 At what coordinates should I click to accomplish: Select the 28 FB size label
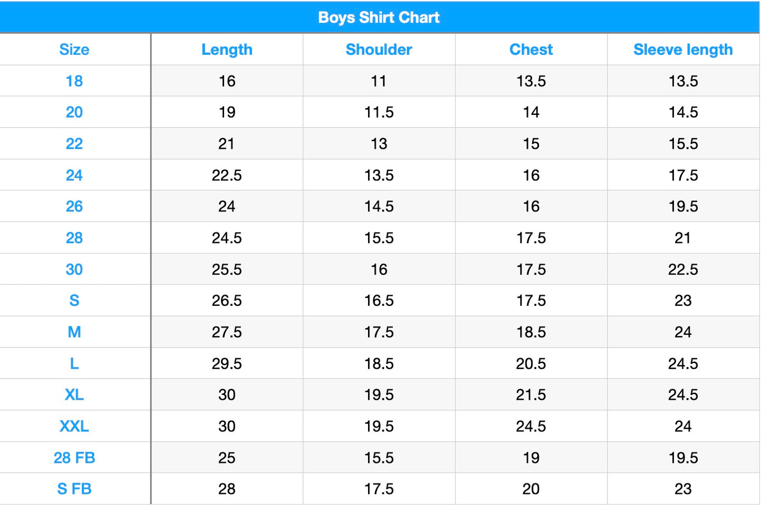(74, 458)
